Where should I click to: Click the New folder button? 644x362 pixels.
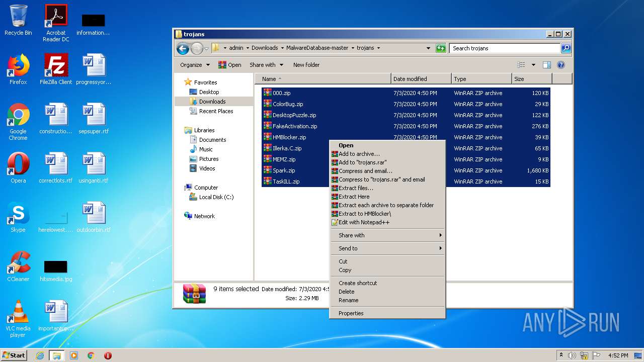(306, 65)
